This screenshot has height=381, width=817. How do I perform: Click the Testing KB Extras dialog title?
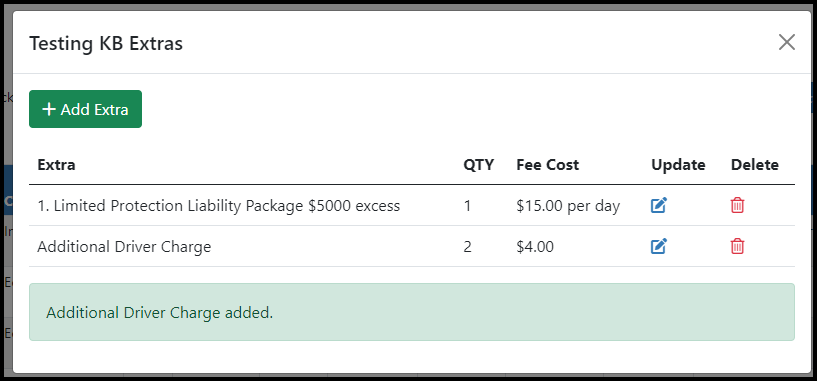coord(106,44)
